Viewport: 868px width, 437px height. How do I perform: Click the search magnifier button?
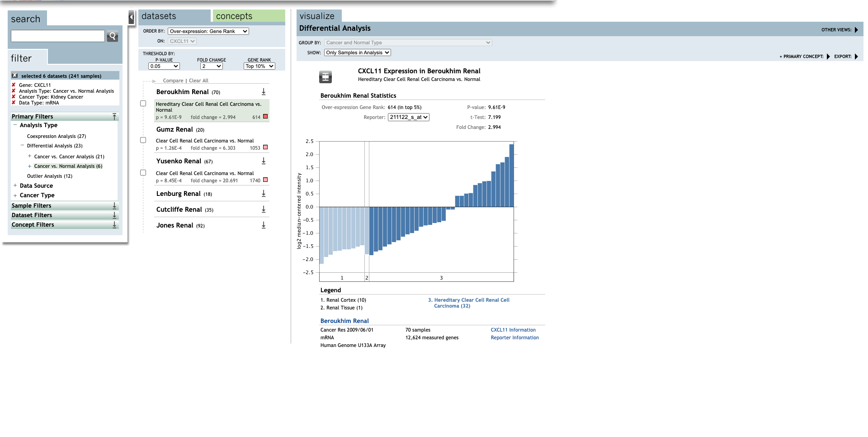(113, 36)
